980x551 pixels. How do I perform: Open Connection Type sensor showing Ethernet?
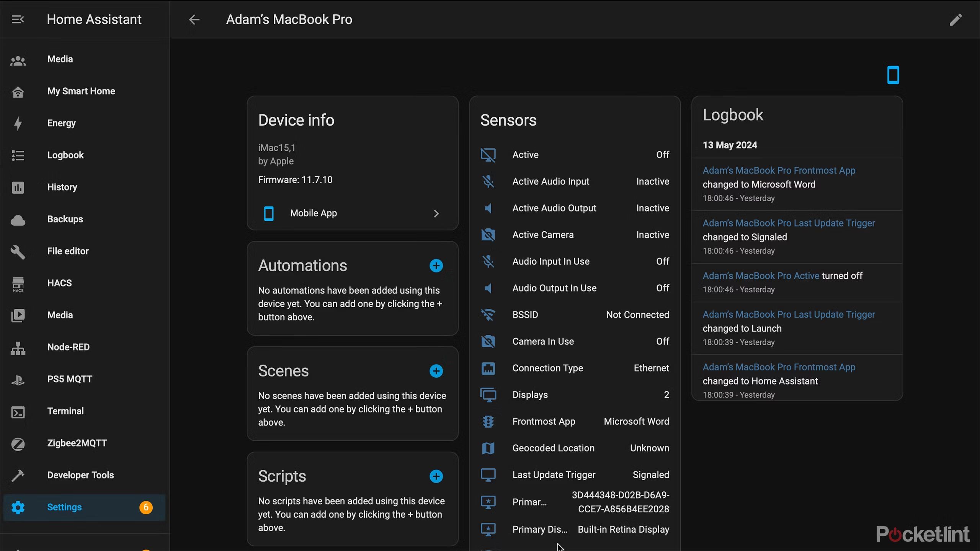pyautogui.click(x=575, y=368)
